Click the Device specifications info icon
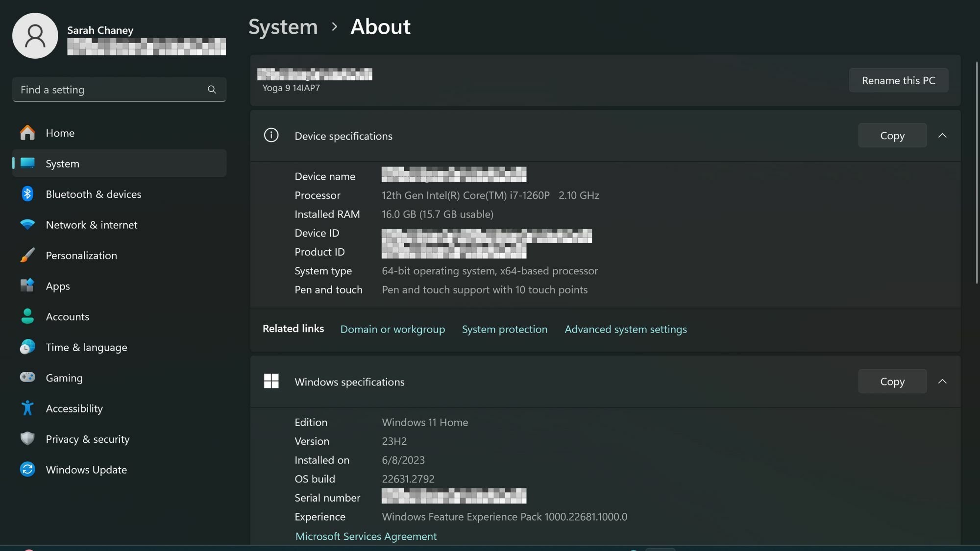 [271, 135]
